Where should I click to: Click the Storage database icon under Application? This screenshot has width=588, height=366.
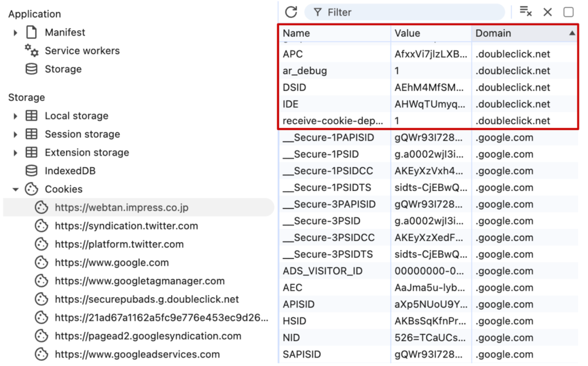(x=32, y=69)
